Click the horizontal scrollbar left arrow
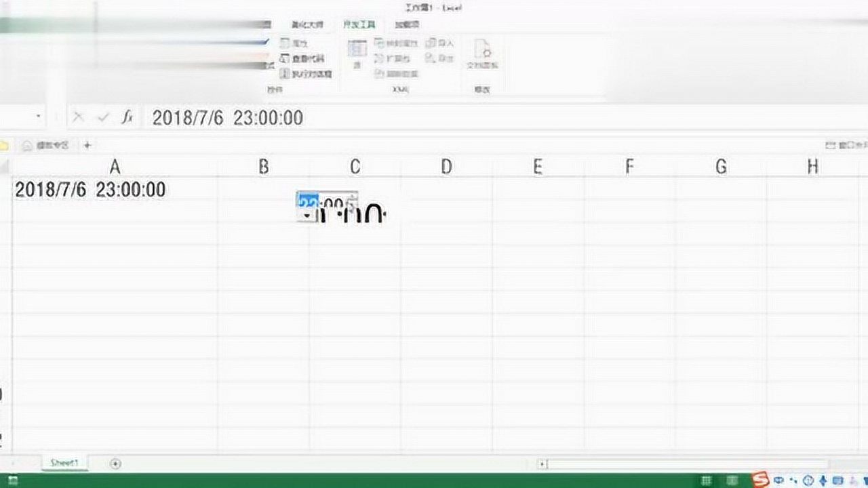 pos(542,464)
